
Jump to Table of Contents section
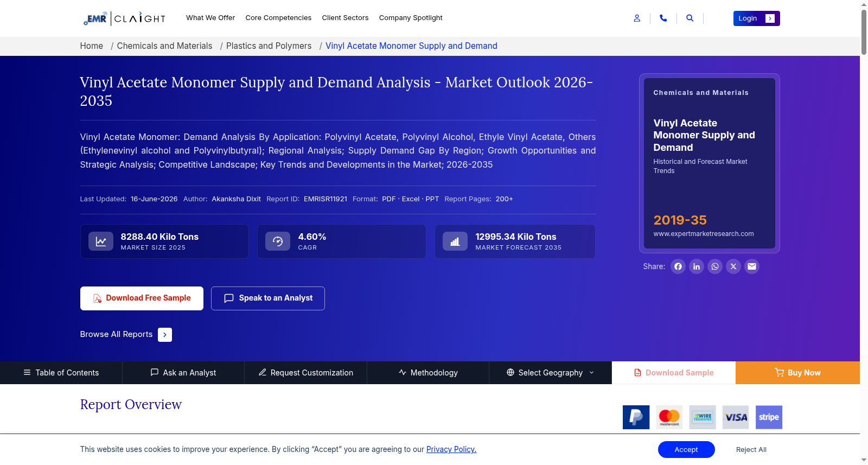click(61, 373)
